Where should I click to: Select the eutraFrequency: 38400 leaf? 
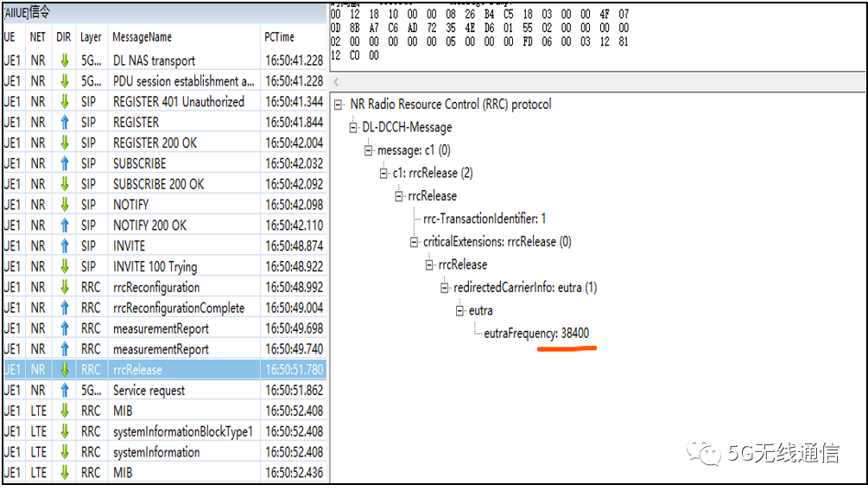pos(536,334)
